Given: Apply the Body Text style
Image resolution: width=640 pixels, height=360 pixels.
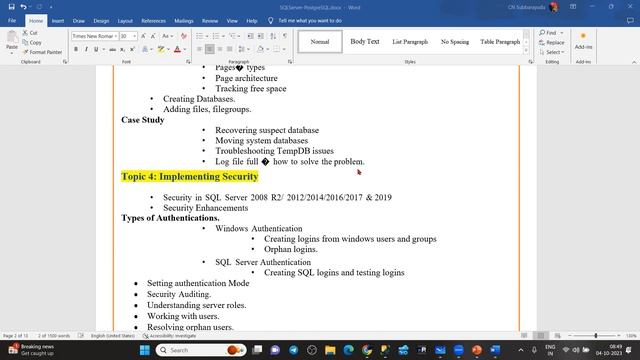Looking at the screenshot, I should (364, 42).
